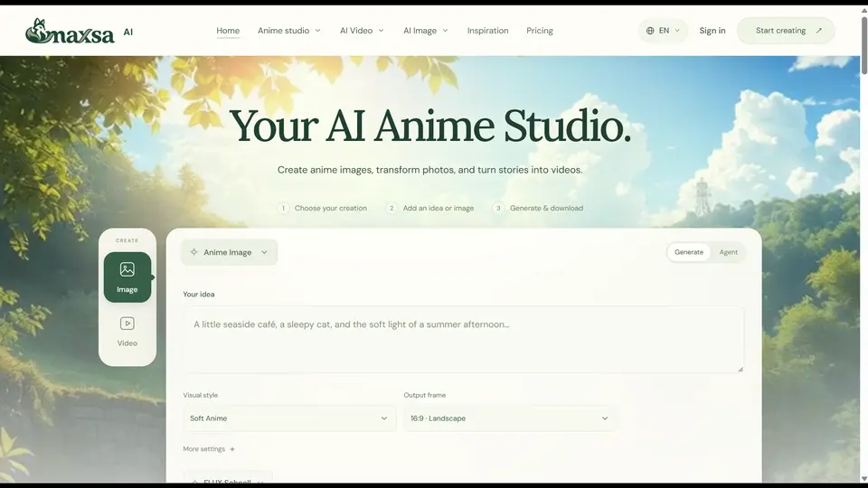Focus the Your idea text box

coord(463,339)
